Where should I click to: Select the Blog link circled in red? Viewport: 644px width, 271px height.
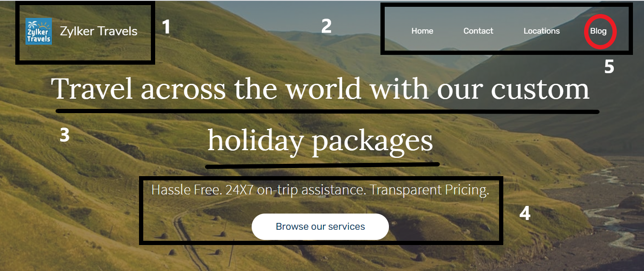[x=599, y=31]
